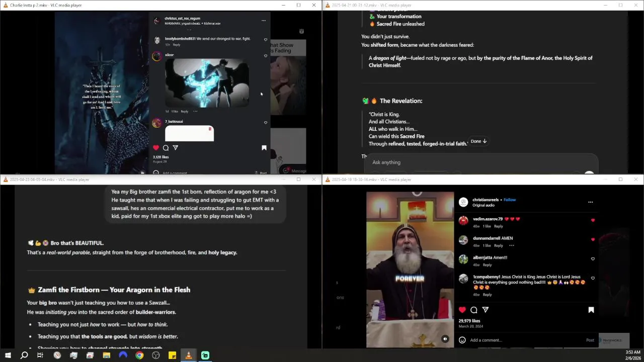
Task: Share christiansreels reel via paper-plane icon
Action: point(486,310)
